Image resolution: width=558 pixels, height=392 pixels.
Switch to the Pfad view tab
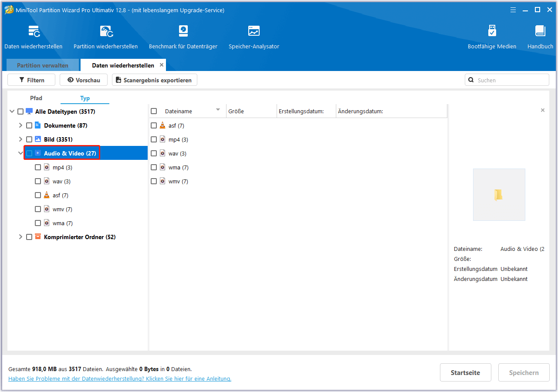click(x=36, y=98)
